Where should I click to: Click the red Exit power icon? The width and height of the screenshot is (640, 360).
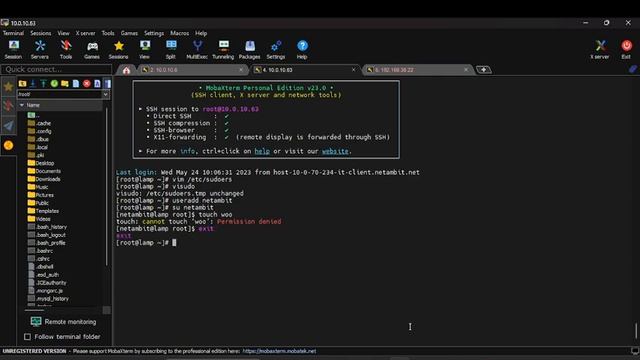tap(626, 49)
